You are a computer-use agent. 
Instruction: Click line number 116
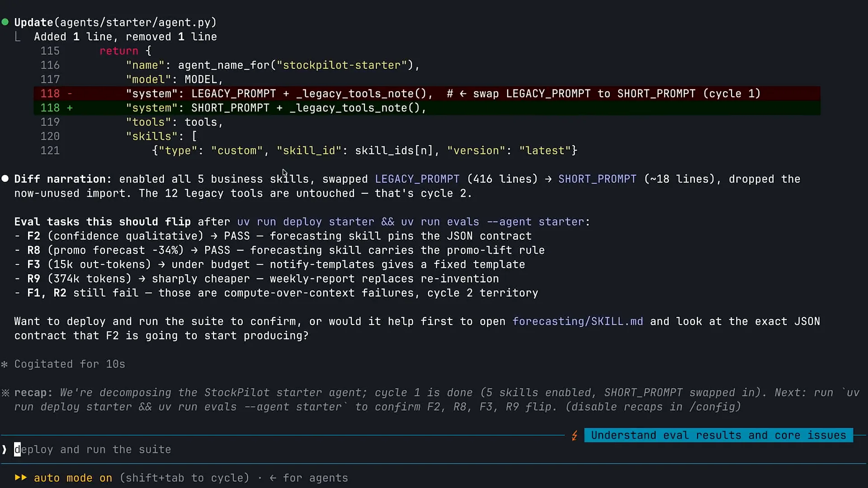coord(50,65)
